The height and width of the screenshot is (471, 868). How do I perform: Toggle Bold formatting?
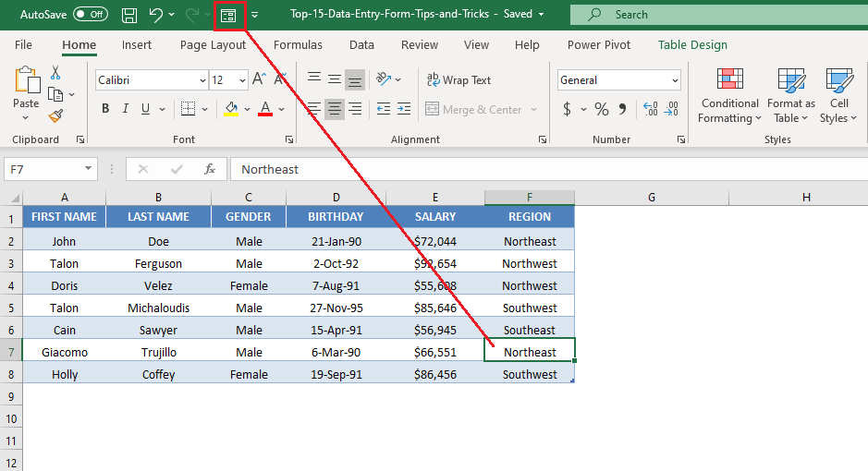105,109
